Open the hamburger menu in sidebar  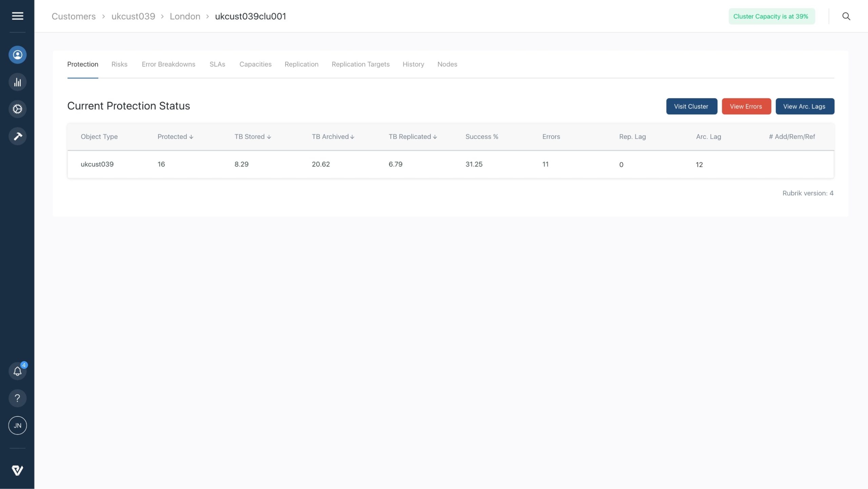[17, 16]
